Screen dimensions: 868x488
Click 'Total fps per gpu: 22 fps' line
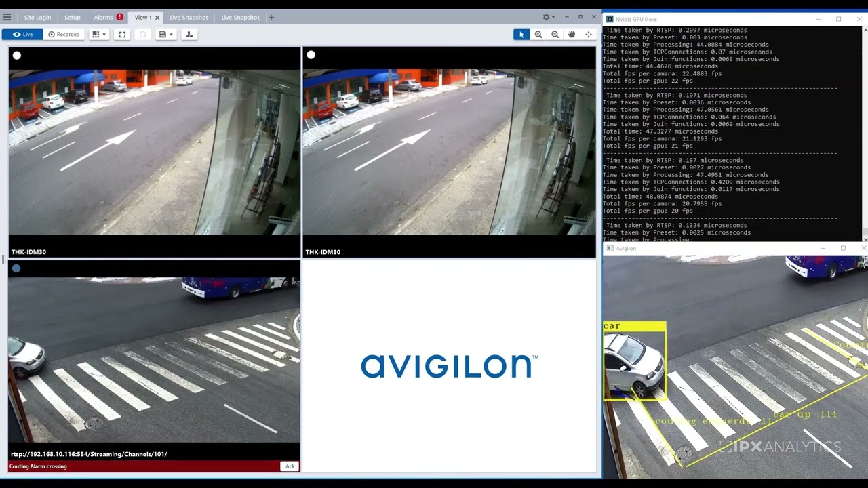point(648,81)
